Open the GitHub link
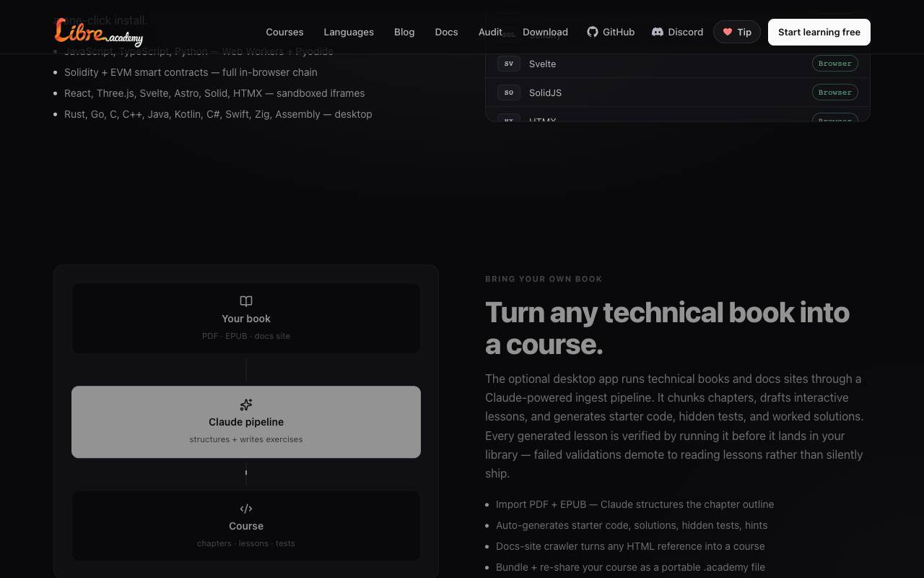Screen dimensions: 924x578 tap(611, 32)
